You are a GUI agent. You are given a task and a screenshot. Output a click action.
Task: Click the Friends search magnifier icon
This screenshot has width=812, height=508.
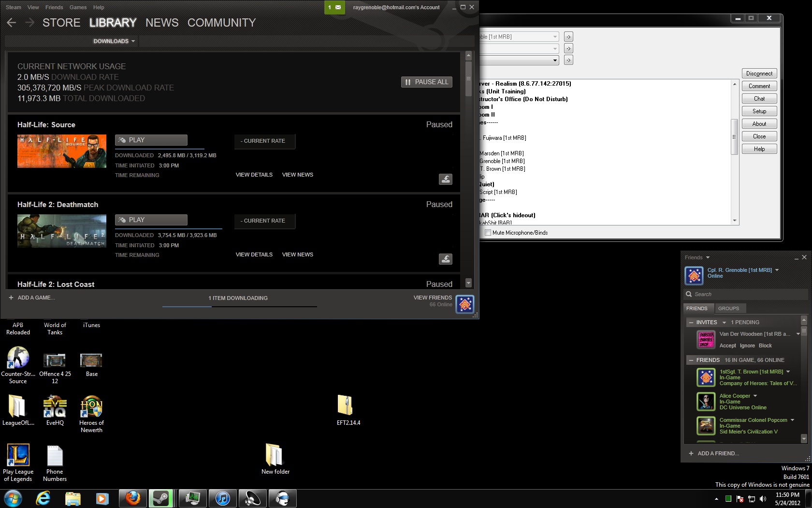[689, 294]
